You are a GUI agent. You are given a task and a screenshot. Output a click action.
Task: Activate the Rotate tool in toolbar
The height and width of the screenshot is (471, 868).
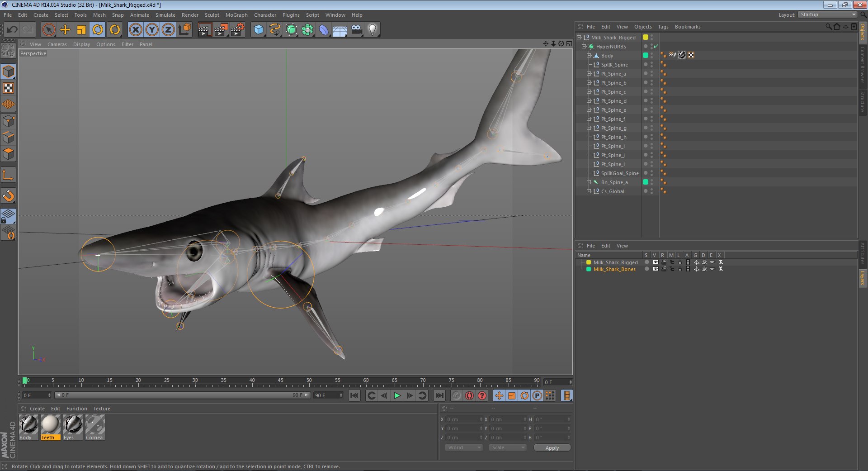click(98, 30)
